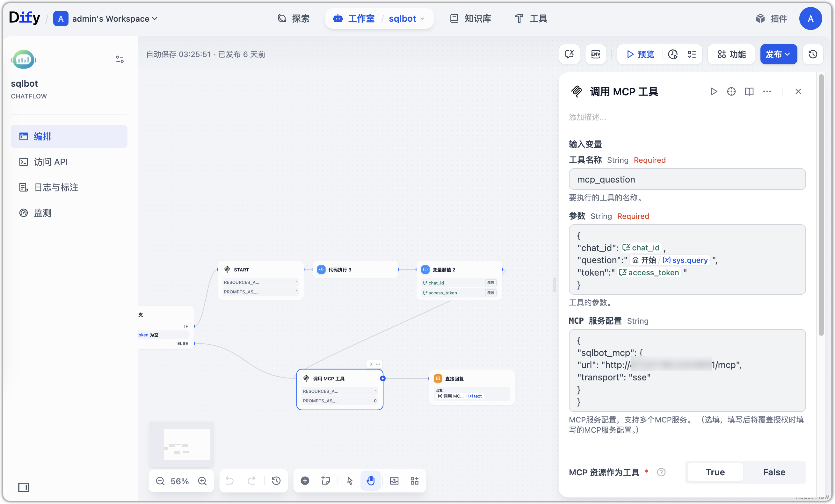Enable hand pan mode in bottom toolbar
The height and width of the screenshot is (504, 835).
(370, 481)
